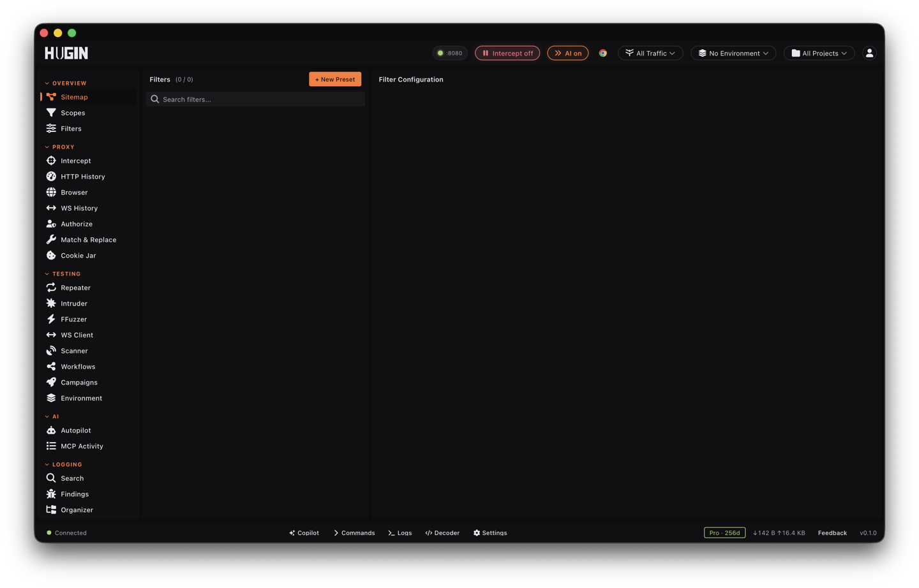
Task: Click the Match & Replace wrench icon
Action: [x=51, y=240]
